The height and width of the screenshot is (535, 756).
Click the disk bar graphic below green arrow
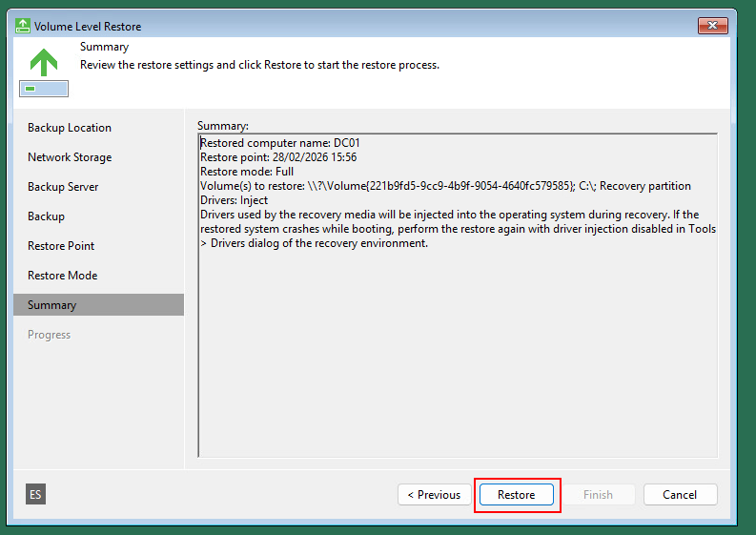pos(43,89)
